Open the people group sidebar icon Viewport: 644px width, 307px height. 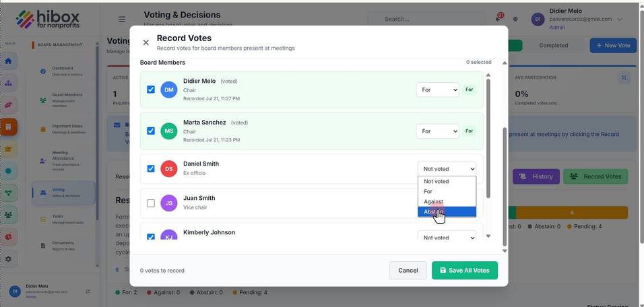click(x=9, y=215)
